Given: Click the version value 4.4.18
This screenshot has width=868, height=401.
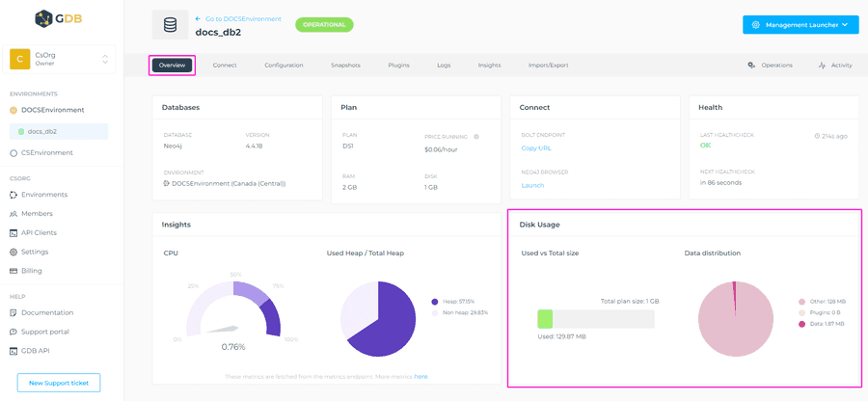Looking at the screenshot, I should click(x=254, y=146).
